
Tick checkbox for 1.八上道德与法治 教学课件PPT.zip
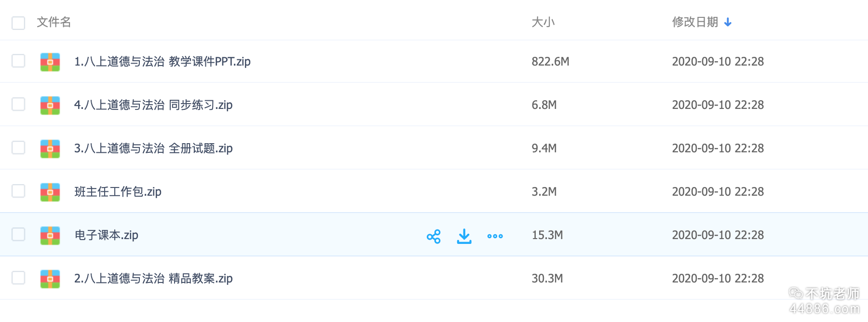18,61
